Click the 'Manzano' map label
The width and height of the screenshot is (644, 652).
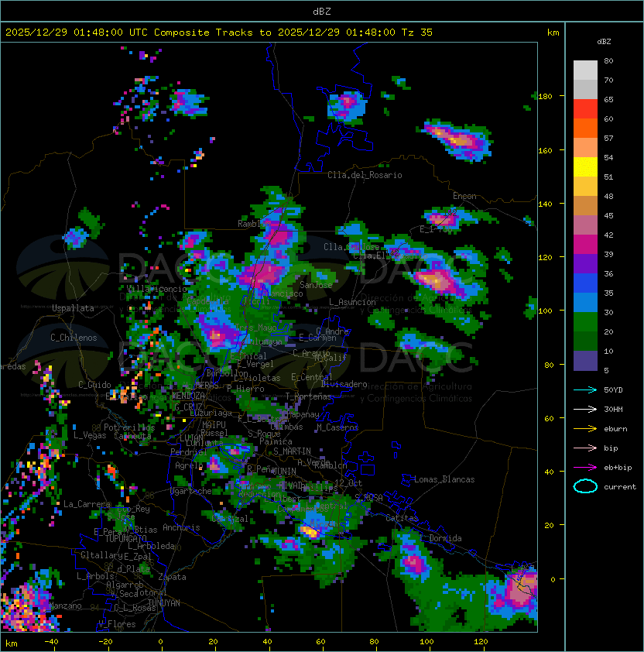tap(66, 606)
